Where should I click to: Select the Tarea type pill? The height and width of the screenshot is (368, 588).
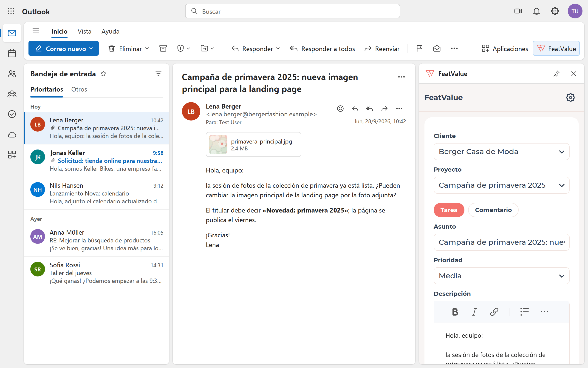pos(449,210)
